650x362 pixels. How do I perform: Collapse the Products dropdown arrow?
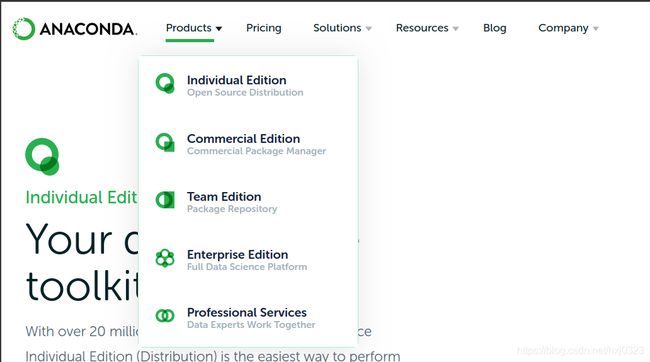pyautogui.click(x=219, y=29)
